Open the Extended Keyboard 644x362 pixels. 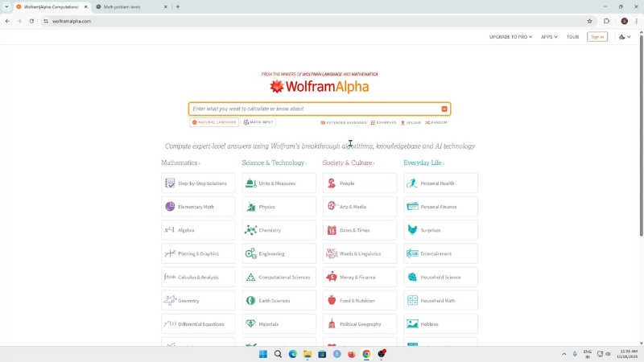click(344, 123)
